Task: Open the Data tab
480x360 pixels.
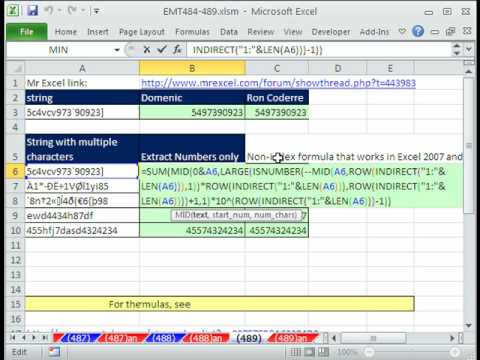Action: pos(229,32)
